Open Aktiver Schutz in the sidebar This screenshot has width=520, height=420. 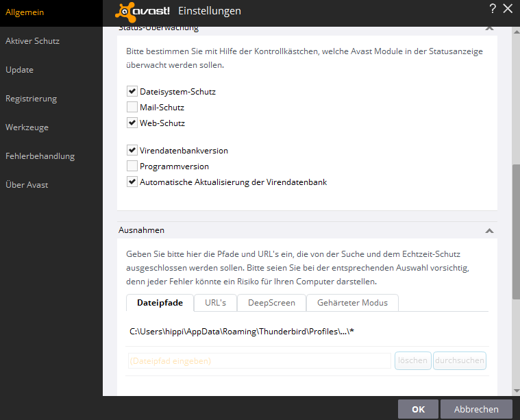32,41
